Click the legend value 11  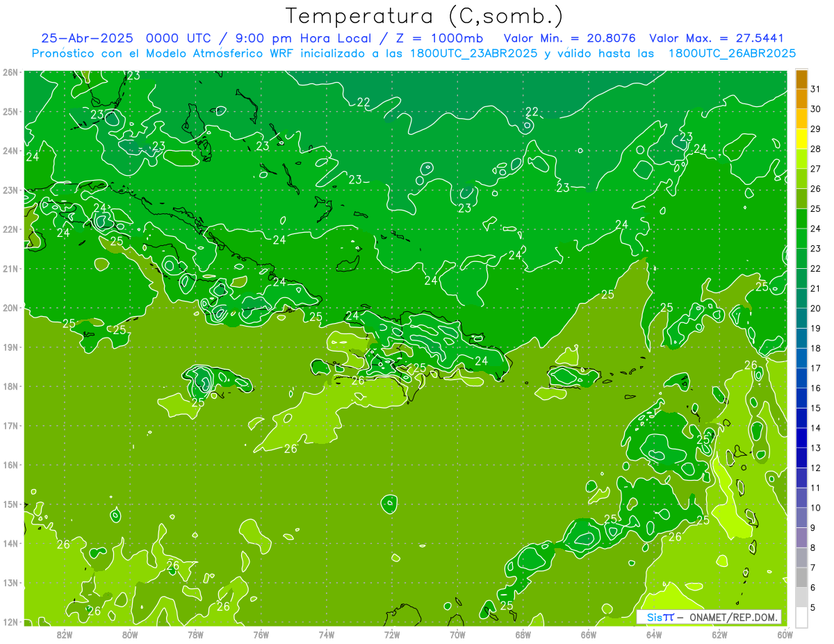pyautogui.click(x=815, y=488)
